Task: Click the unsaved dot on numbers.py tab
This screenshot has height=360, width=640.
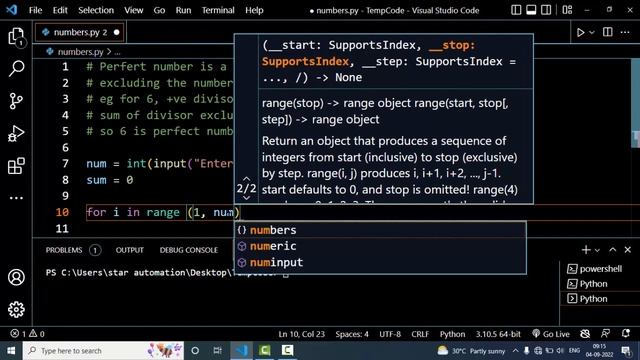Action: [x=117, y=32]
